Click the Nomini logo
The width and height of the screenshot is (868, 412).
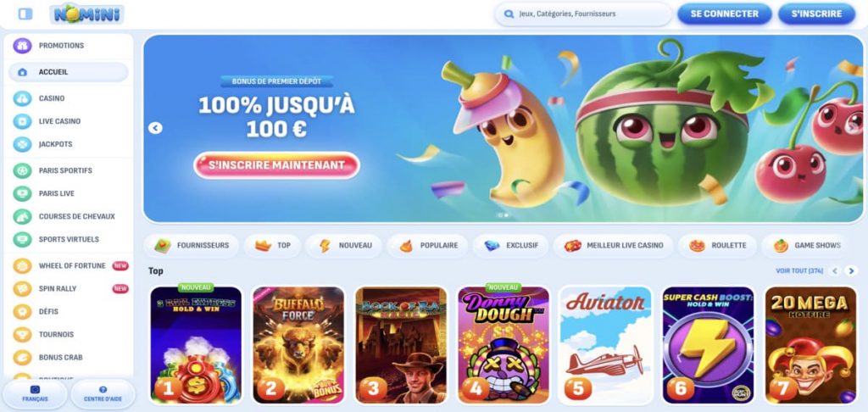click(x=87, y=14)
